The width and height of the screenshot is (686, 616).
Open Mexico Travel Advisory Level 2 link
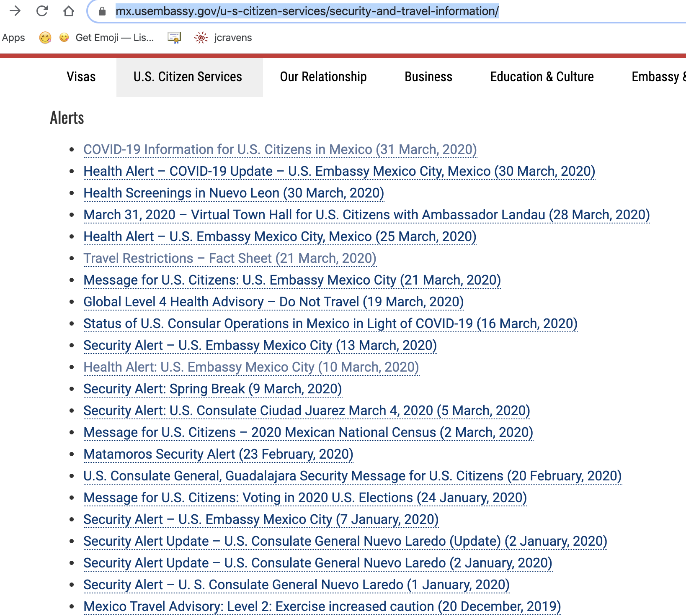coord(322,606)
